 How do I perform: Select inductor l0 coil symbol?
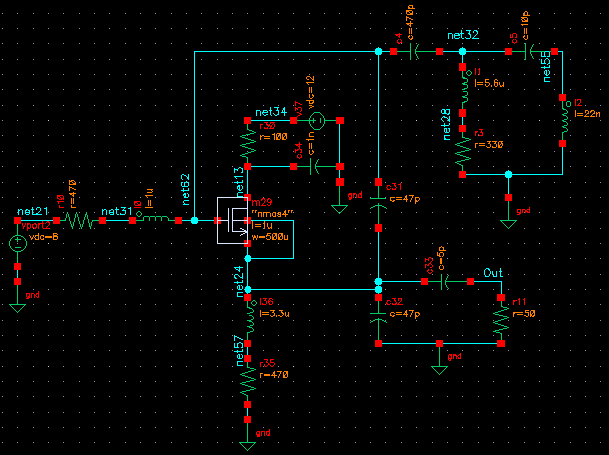155,219
